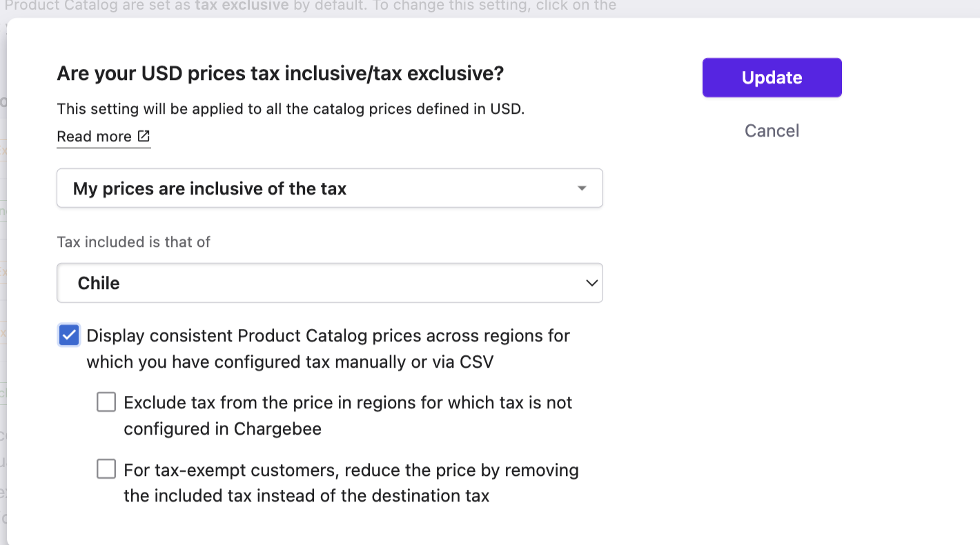Screen dimensions: 980x545
Task: Cancel the tax setting dialog
Action: tap(772, 130)
